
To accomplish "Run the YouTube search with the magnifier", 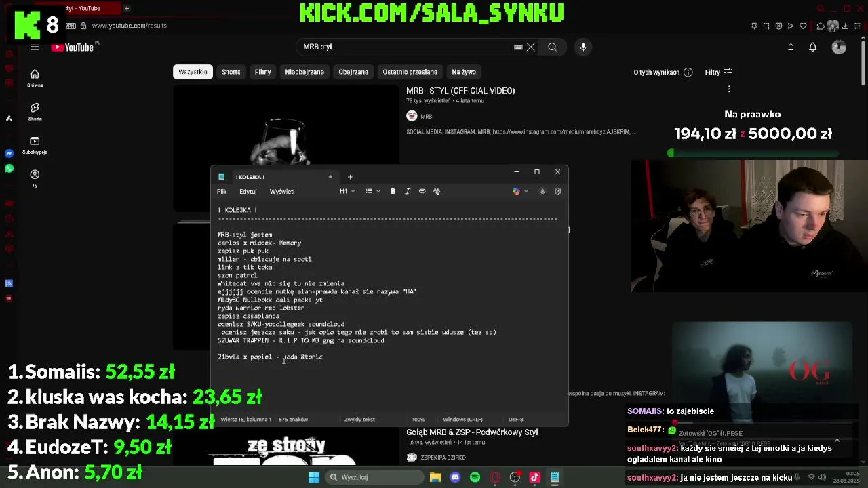I will [x=552, y=47].
